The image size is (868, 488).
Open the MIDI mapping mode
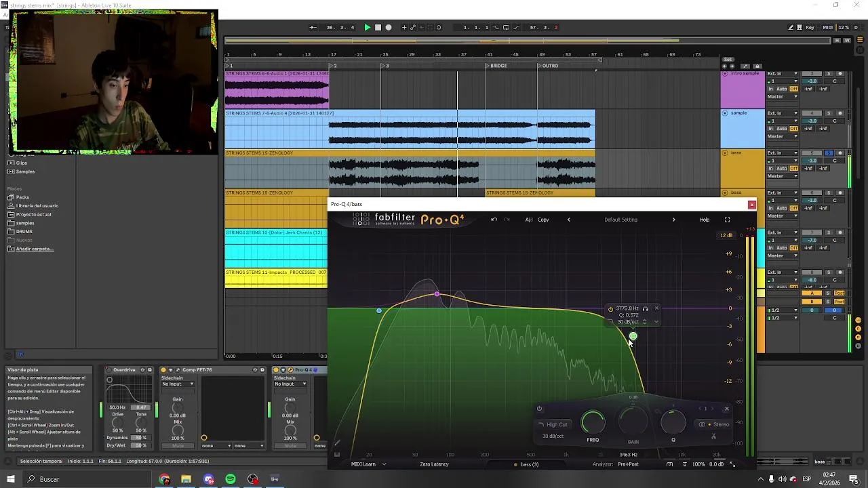click(x=827, y=28)
